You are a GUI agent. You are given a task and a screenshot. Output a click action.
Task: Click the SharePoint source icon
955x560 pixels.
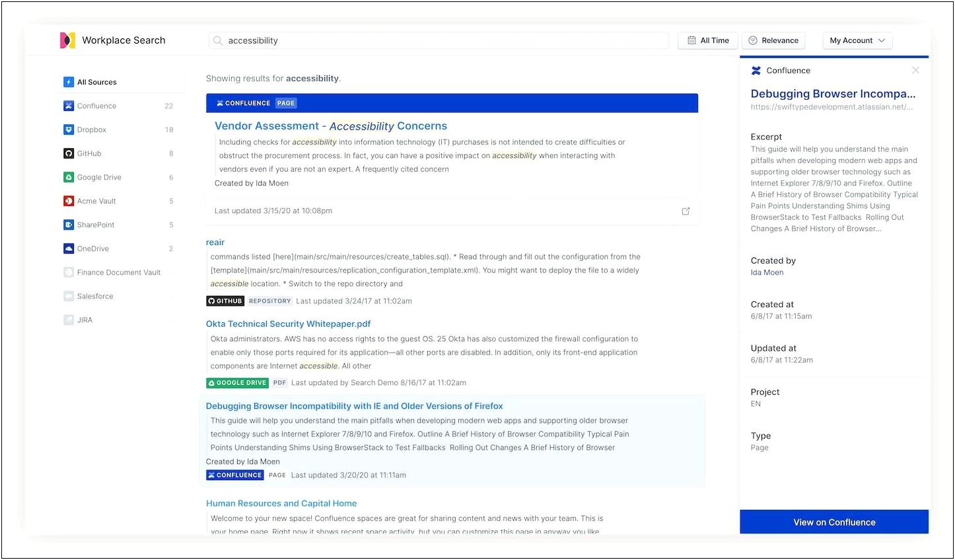pos(69,225)
